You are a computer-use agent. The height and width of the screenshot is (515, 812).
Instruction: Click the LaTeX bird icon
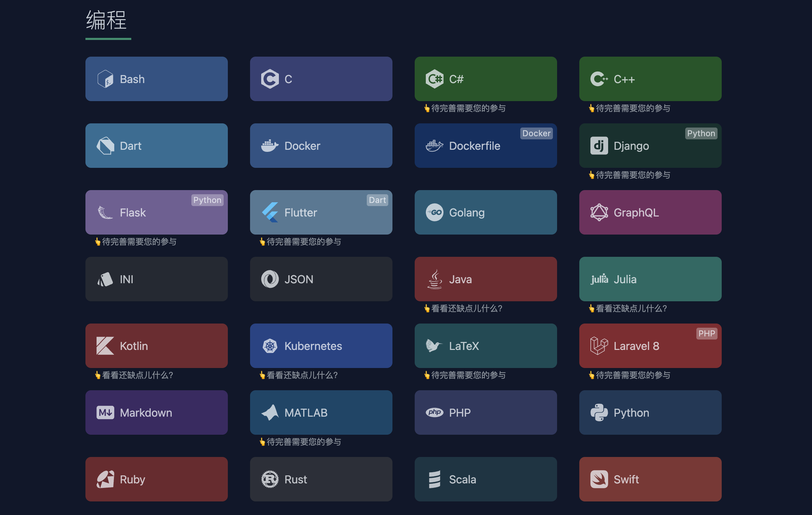[434, 346]
